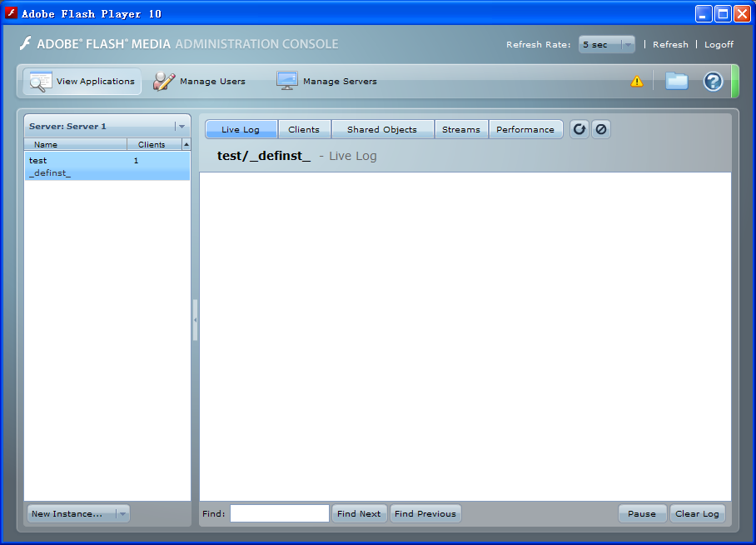Click the Find Previous button
Image resolution: width=756 pixels, height=545 pixels.
[x=425, y=513]
